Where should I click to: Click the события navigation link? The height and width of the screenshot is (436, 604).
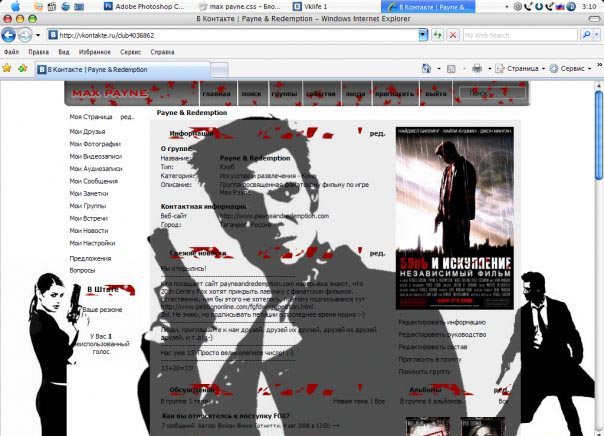(x=321, y=94)
